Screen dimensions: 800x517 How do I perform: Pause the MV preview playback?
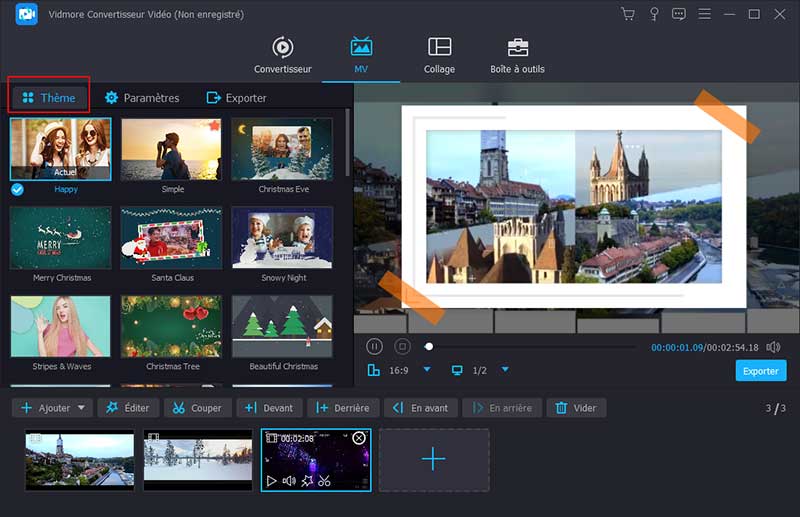click(x=374, y=347)
